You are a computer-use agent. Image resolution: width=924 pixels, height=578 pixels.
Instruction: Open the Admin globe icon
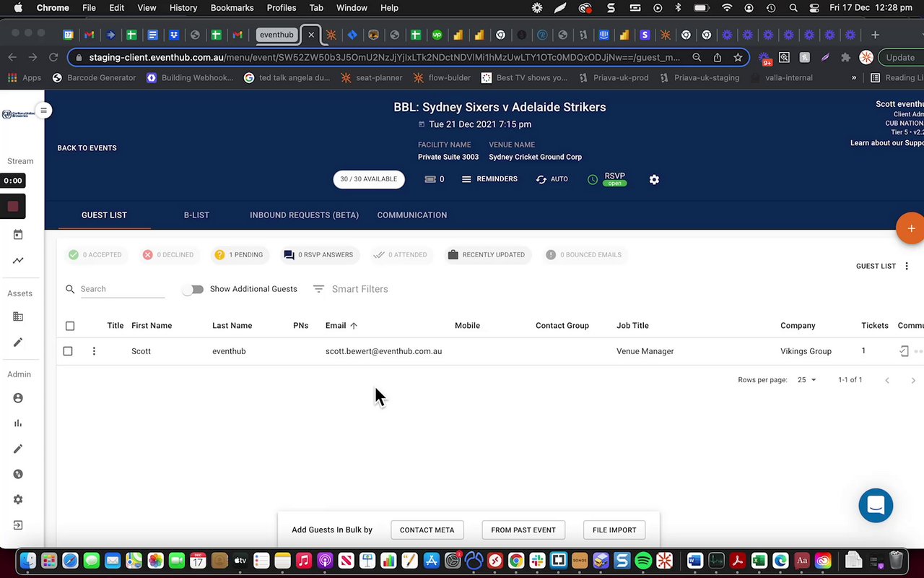coord(18,474)
